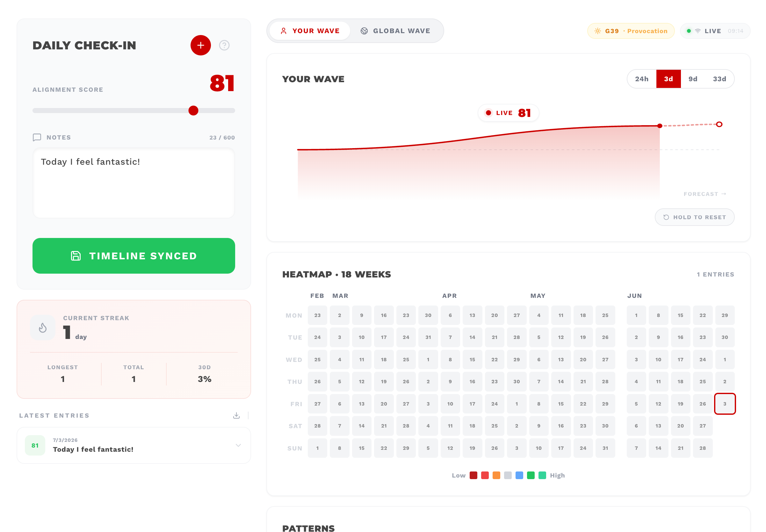Select the 9d time range
Image resolution: width=766 pixels, height=532 pixels.
pos(693,79)
